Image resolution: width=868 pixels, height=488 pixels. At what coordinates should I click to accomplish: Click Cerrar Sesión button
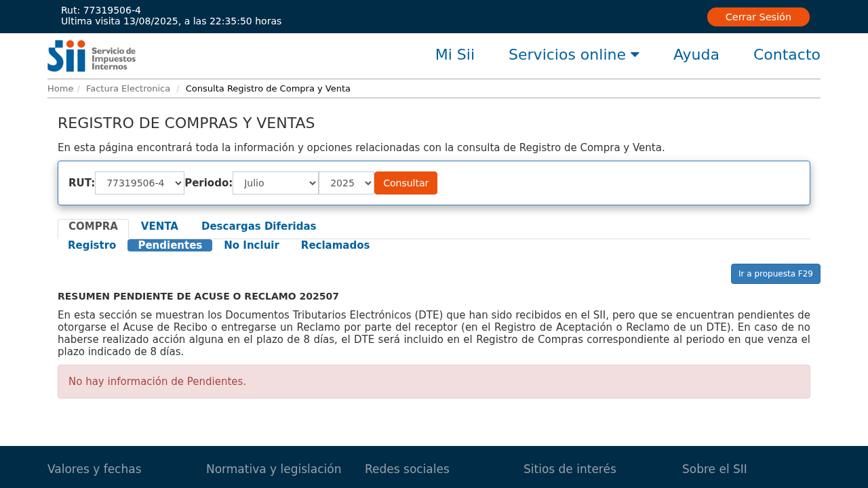pyautogui.click(x=757, y=17)
